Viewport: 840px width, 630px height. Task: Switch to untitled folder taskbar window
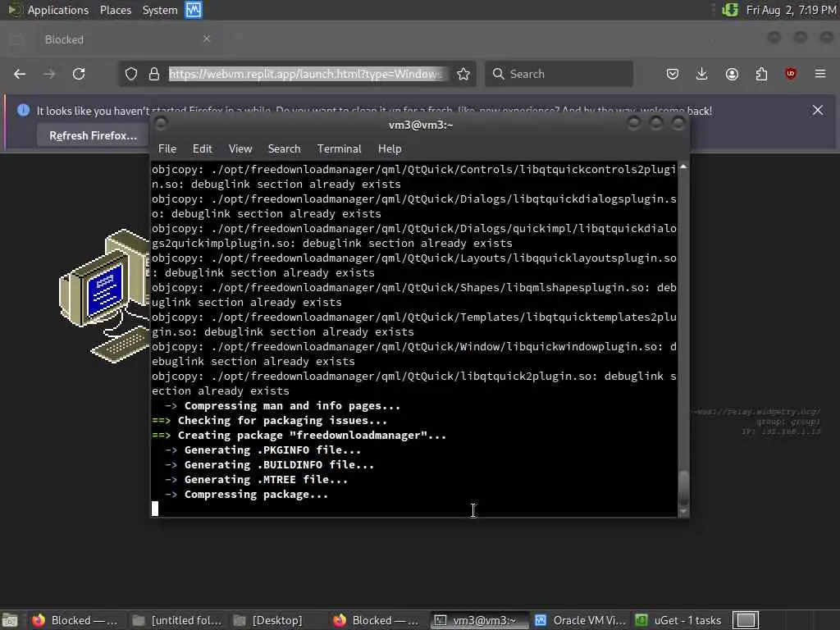pyautogui.click(x=177, y=620)
